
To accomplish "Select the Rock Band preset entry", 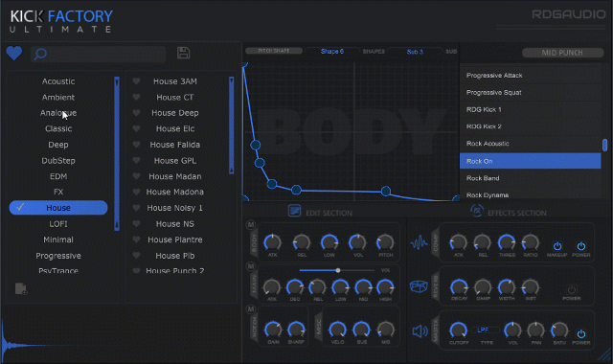I will (530, 178).
